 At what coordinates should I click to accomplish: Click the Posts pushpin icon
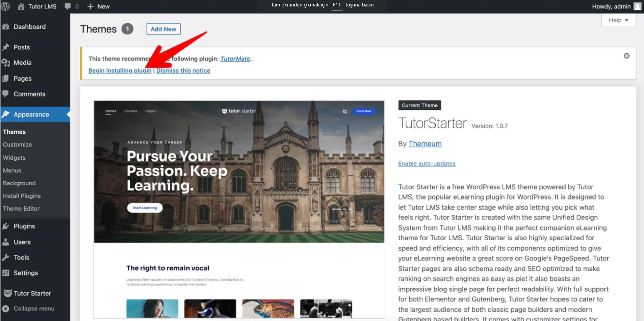(6, 47)
